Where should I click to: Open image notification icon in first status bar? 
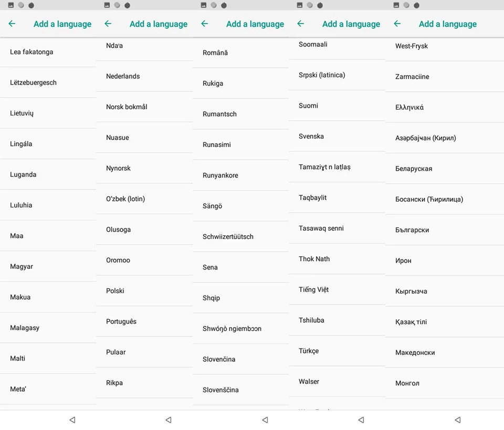(x=10, y=5)
